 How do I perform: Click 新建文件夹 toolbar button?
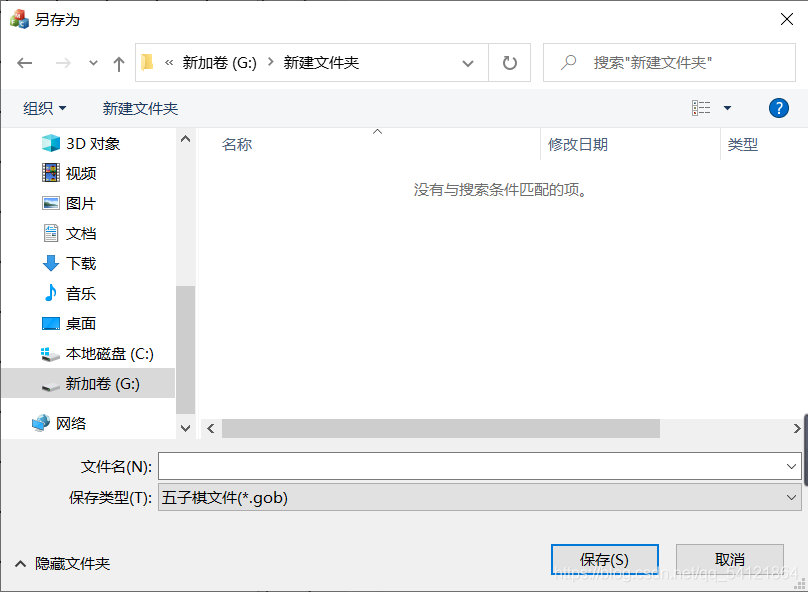coord(140,108)
